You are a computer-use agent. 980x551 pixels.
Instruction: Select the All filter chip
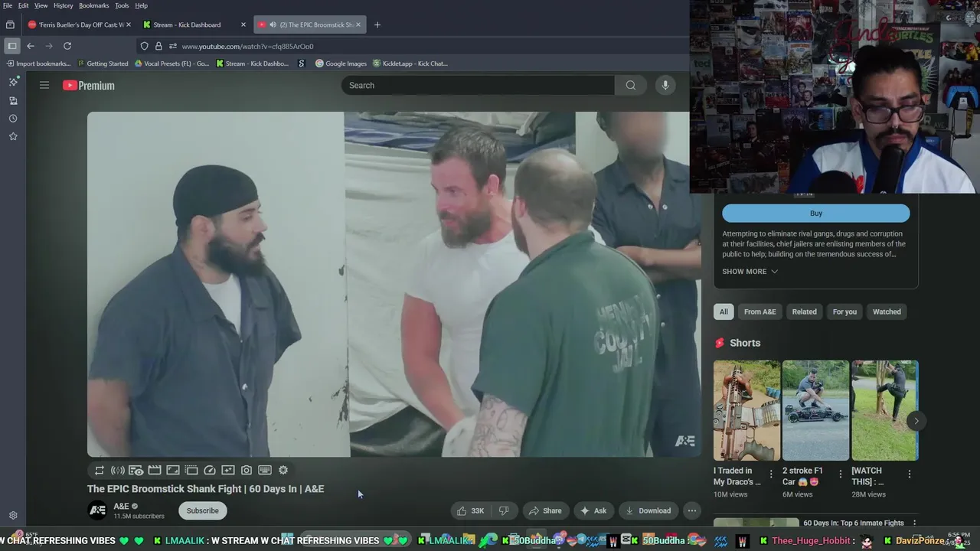point(724,311)
